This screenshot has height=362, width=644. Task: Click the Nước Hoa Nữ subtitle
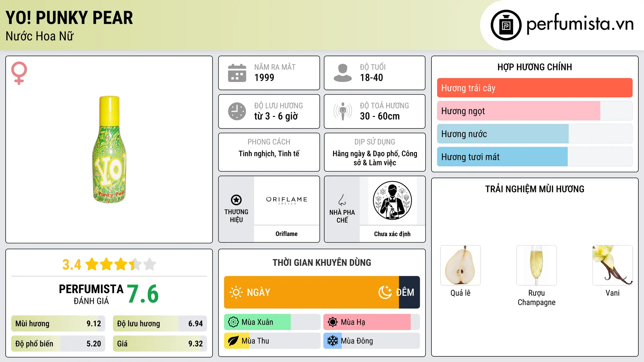point(40,36)
